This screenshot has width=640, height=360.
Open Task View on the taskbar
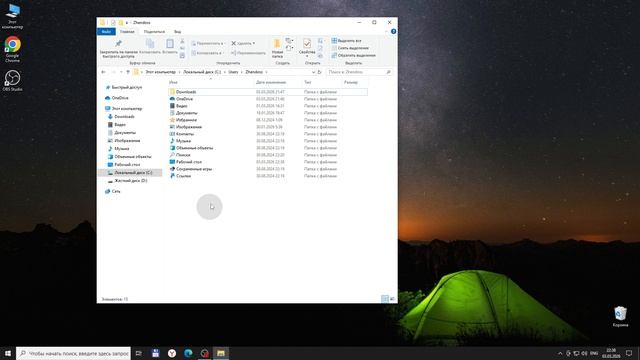tap(139, 353)
